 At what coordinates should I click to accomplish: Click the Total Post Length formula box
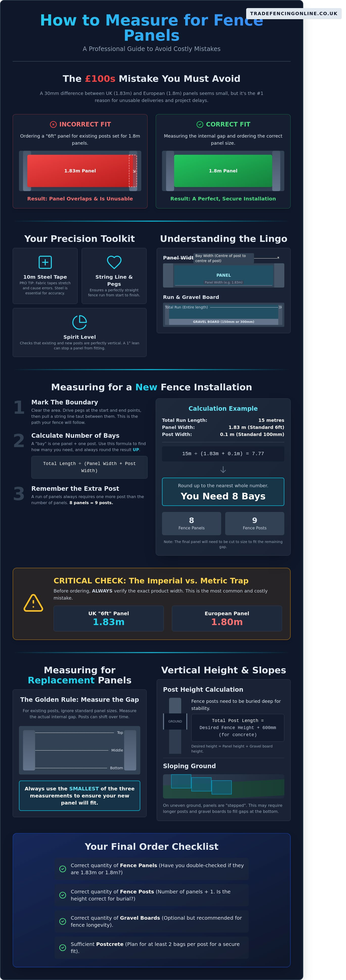pyautogui.click(x=238, y=728)
